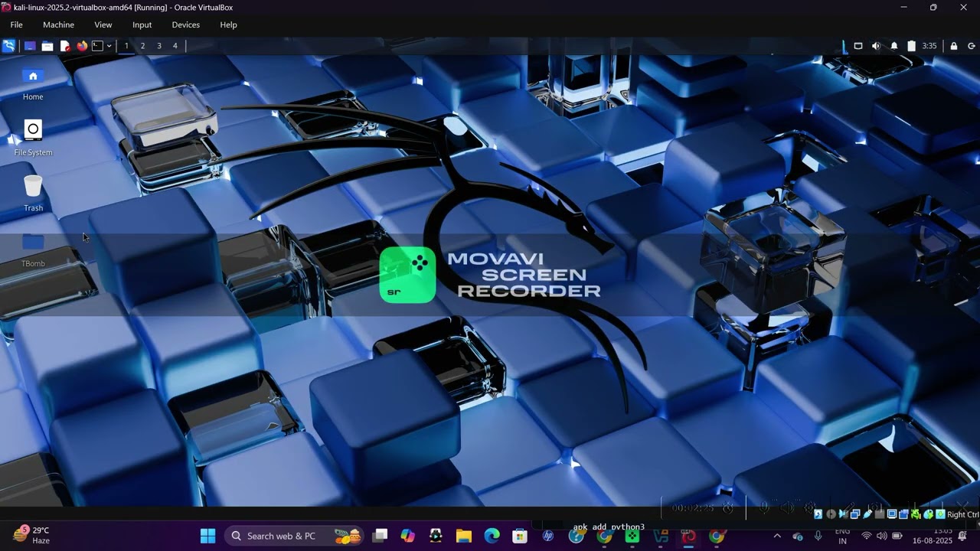The image size is (980, 551).
Task: Open the Input menu in VirtualBox
Action: (142, 24)
